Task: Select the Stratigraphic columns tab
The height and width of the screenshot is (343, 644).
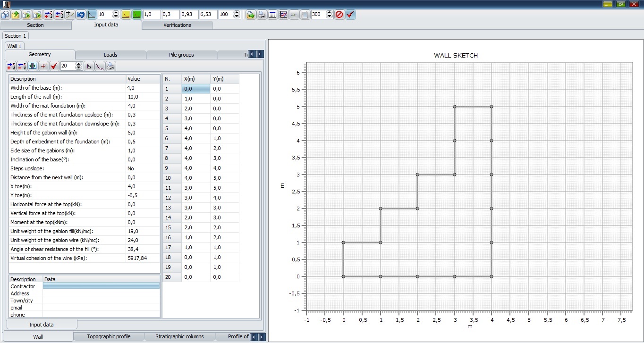Action: point(179,336)
